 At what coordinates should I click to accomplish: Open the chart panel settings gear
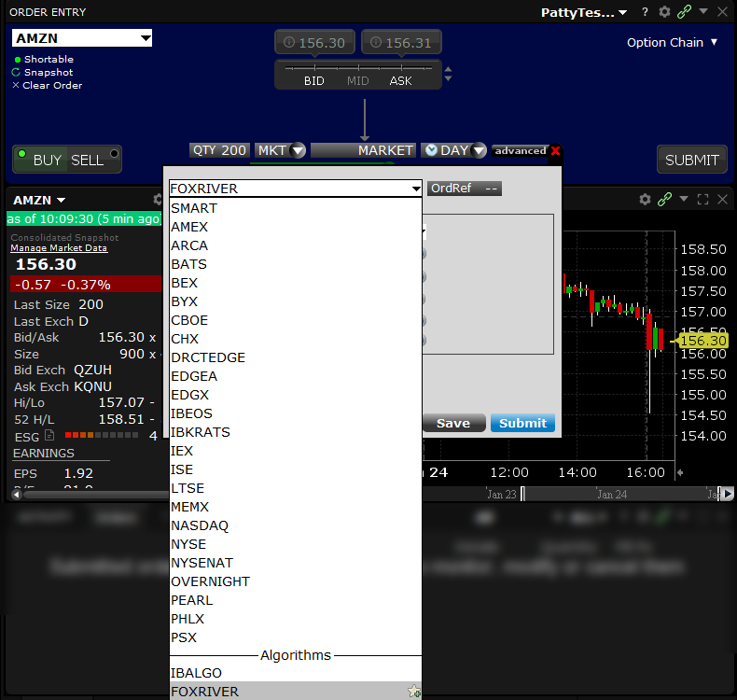tap(645, 200)
